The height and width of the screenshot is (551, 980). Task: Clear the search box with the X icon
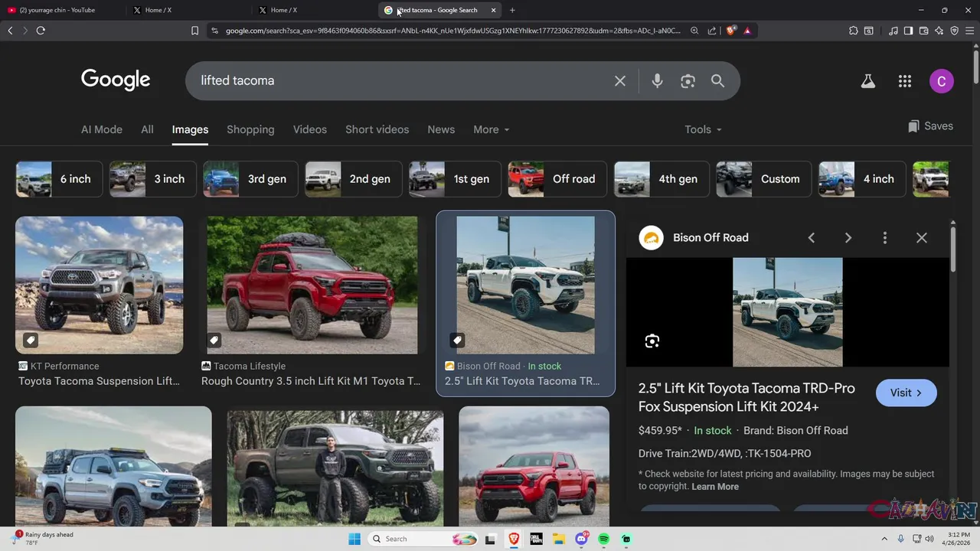(x=620, y=80)
